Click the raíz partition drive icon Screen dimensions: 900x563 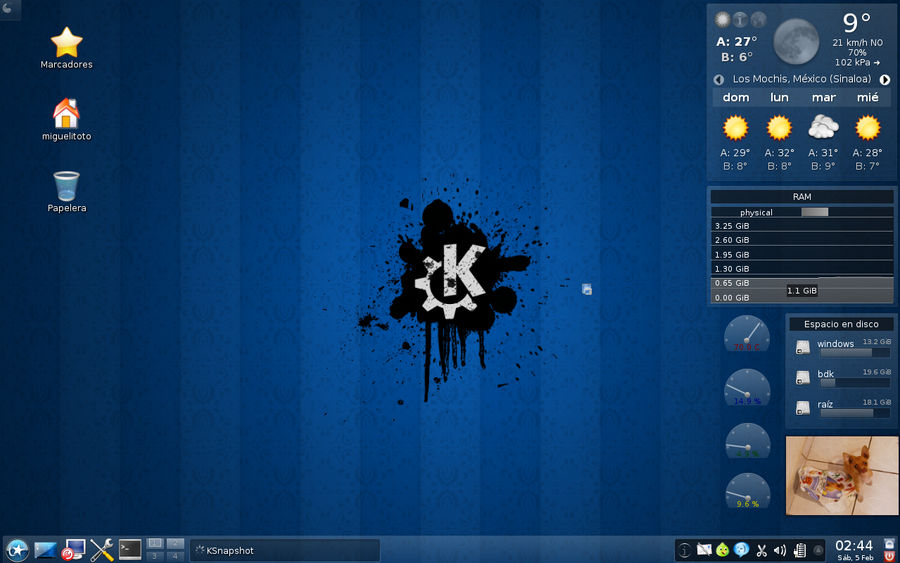[x=802, y=408]
